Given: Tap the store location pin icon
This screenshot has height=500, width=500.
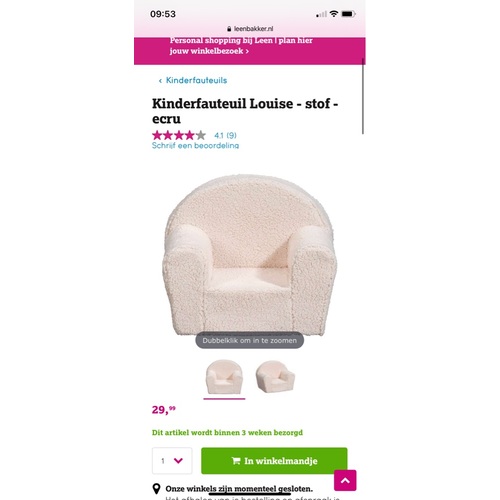Looking at the screenshot, I should (x=156, y=489).
